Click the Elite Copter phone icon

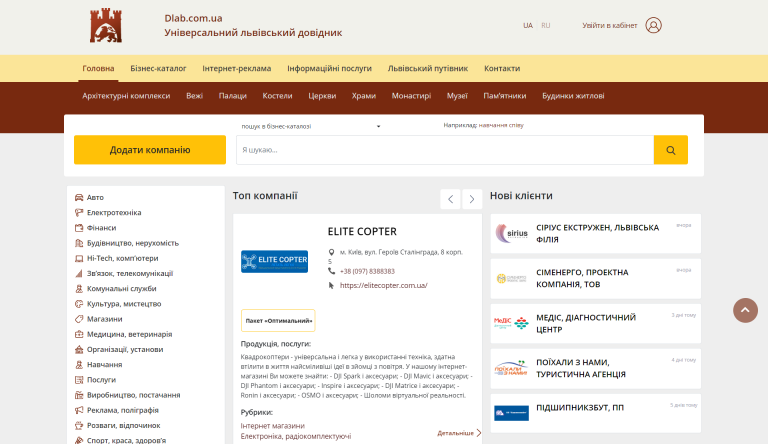pyautogui.click(x=331, y=271)
